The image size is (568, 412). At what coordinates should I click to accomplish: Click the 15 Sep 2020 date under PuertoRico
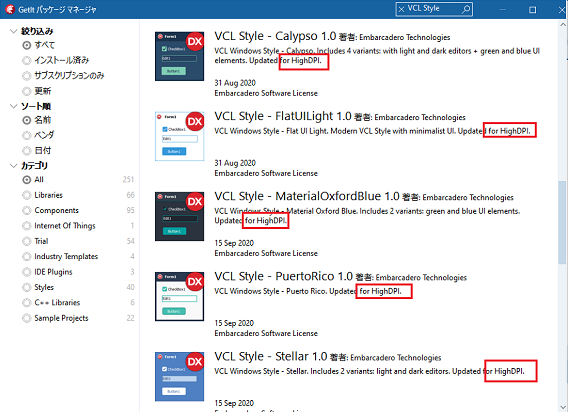pos(234,323)
